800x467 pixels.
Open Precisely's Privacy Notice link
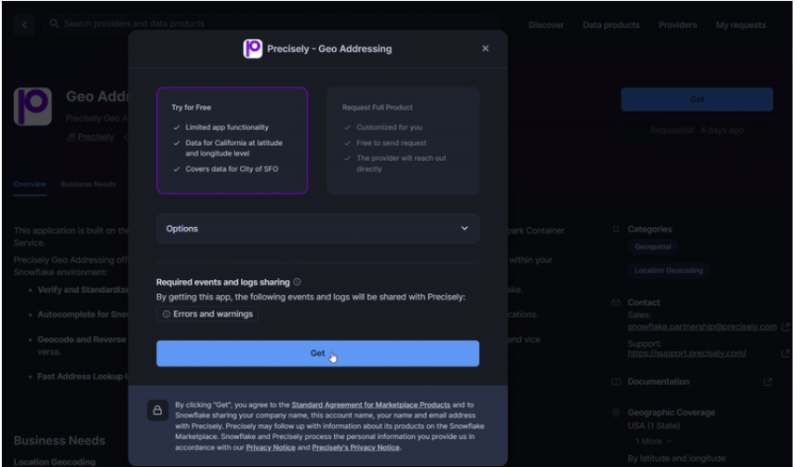356,448
